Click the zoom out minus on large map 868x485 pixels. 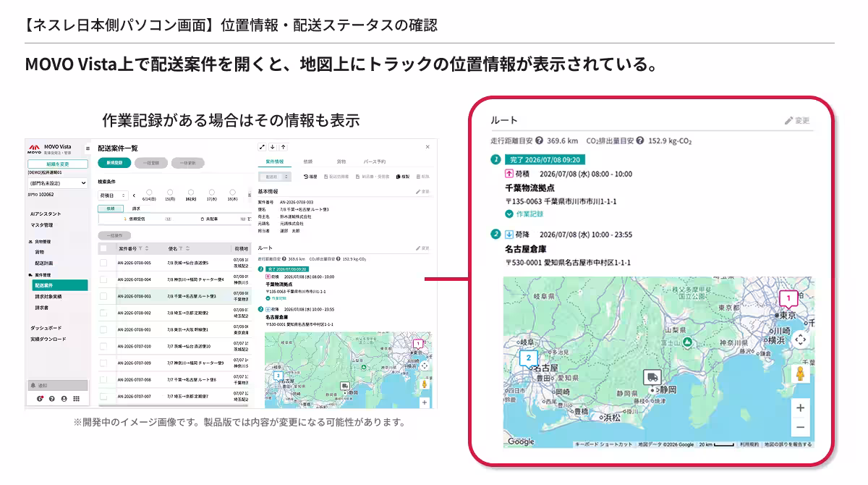(800, 427)
